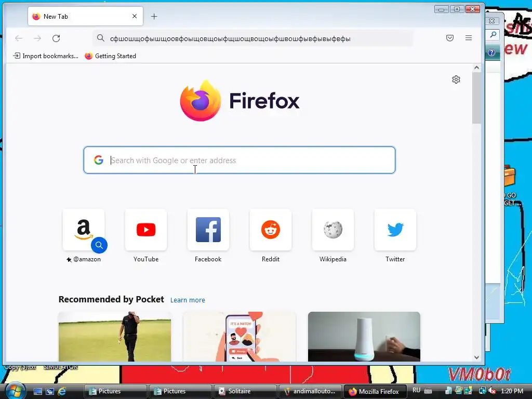Click the Recommended by Pocket heading

tap(111, 299)
